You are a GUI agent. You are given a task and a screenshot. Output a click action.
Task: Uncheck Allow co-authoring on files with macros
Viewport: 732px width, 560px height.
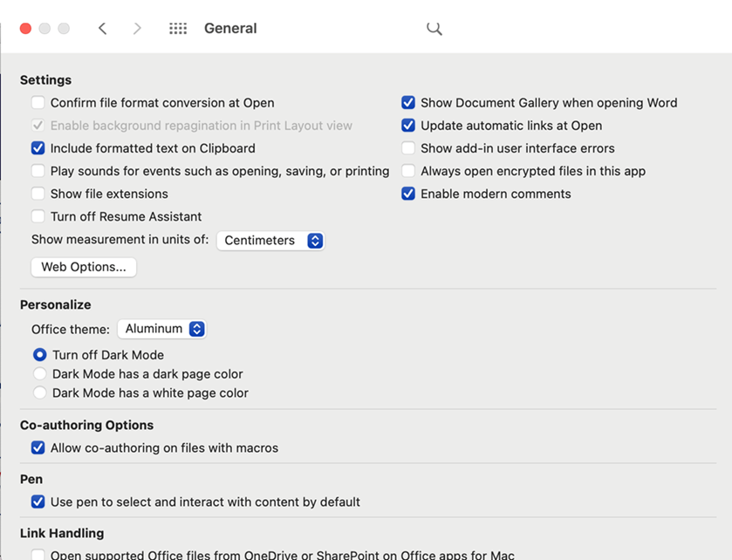click(x=38, y=448)
